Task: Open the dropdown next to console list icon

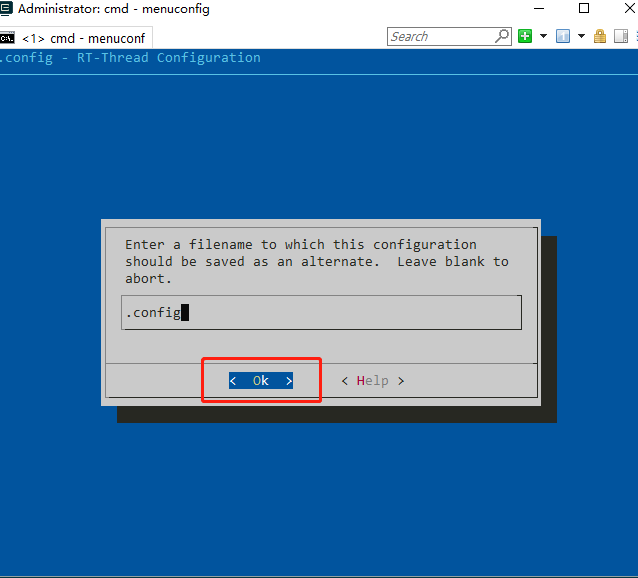Action: pyautogui.click(x=581, y=36)
